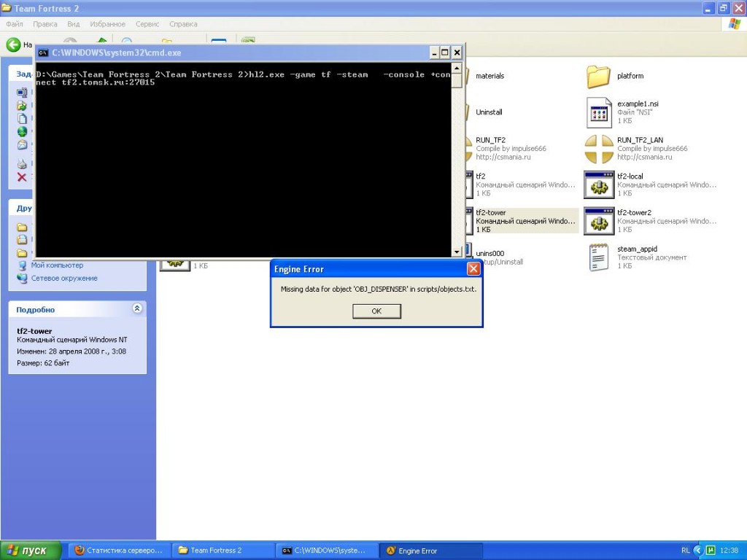Switch to Engine Error taskbar button

click(x=431, y=551)
